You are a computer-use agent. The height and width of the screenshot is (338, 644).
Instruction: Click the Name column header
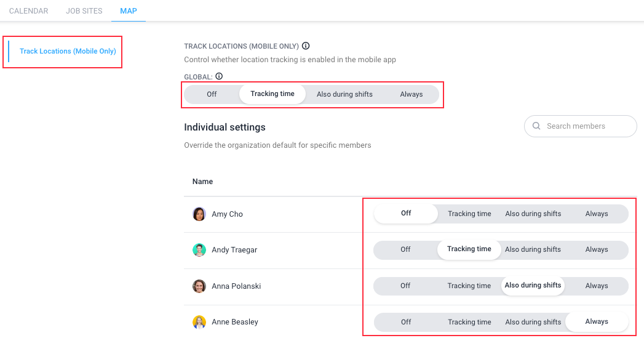point(202,182)
